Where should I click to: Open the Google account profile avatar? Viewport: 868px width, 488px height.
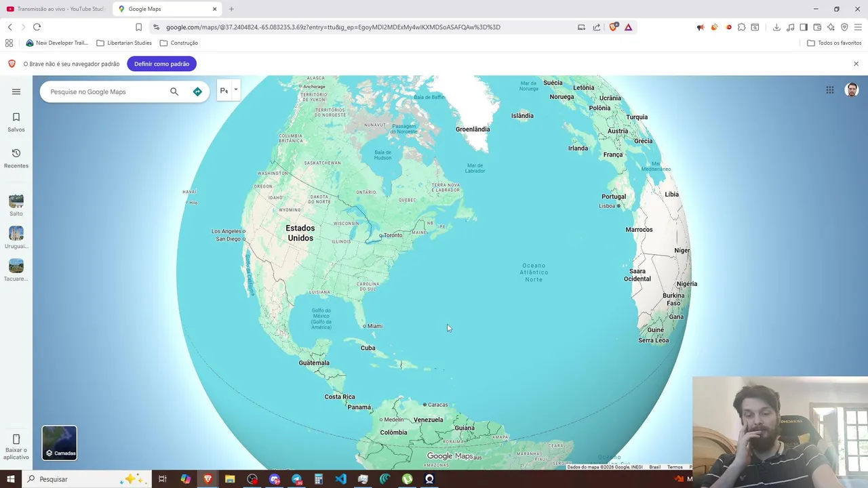pyautogui.click(x=852, y=90)
